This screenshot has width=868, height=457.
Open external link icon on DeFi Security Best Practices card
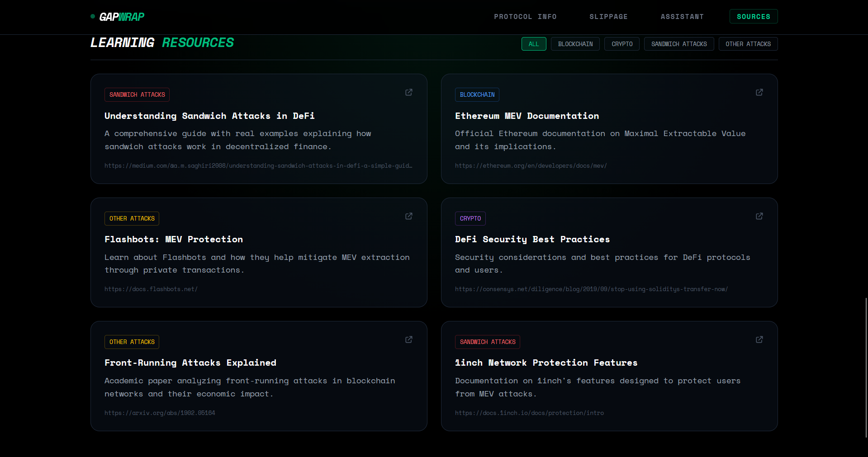pos(759,216)
